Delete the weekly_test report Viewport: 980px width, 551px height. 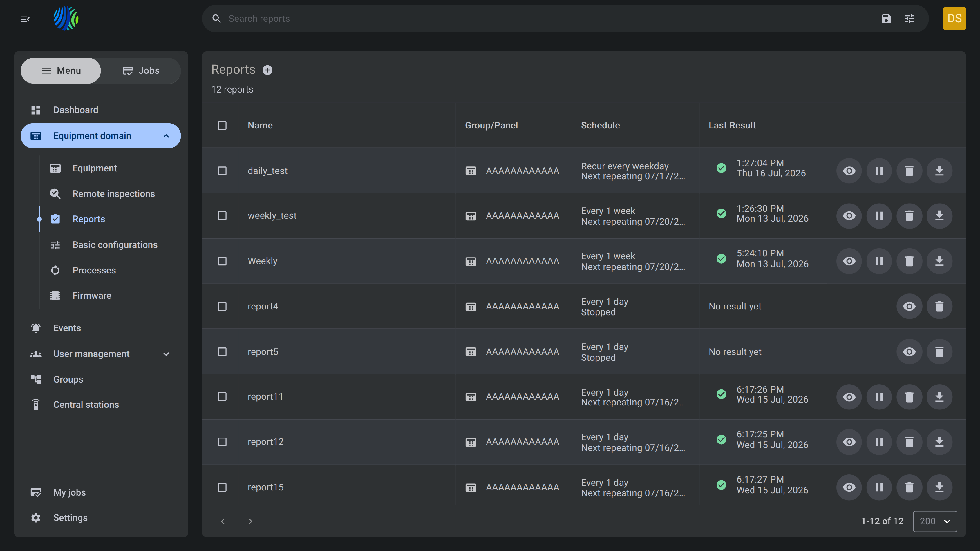(909, 215)
